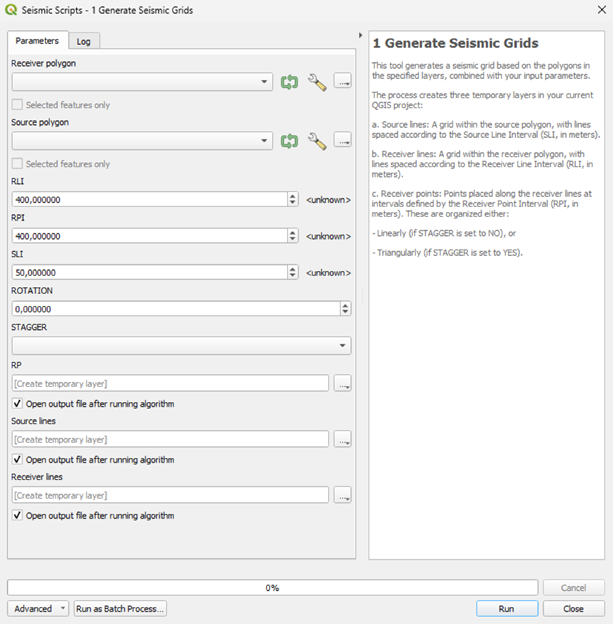Browse for Source polygon layer file
This screenshot has width=613, height=624.
tap(343, 141)
